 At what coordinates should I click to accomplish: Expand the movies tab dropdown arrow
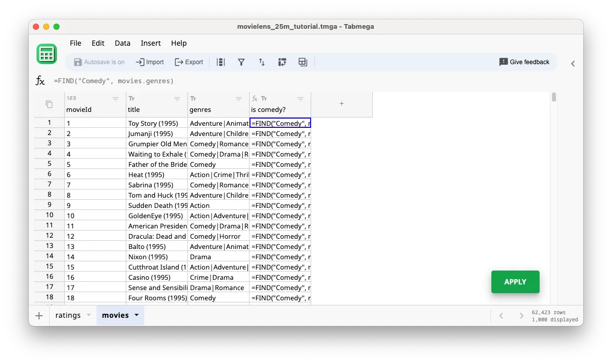pyautogui.click(x=136, y=315)
